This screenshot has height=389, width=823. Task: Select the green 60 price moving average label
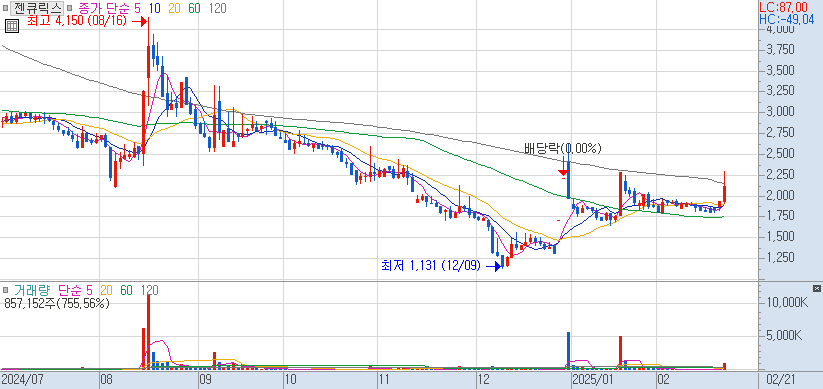point(194,8)
